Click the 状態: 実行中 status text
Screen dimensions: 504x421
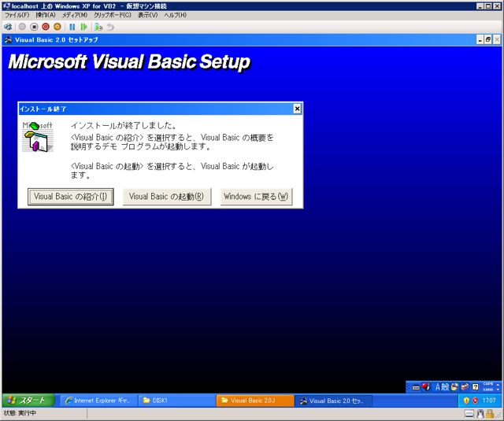tap(20, 413)
